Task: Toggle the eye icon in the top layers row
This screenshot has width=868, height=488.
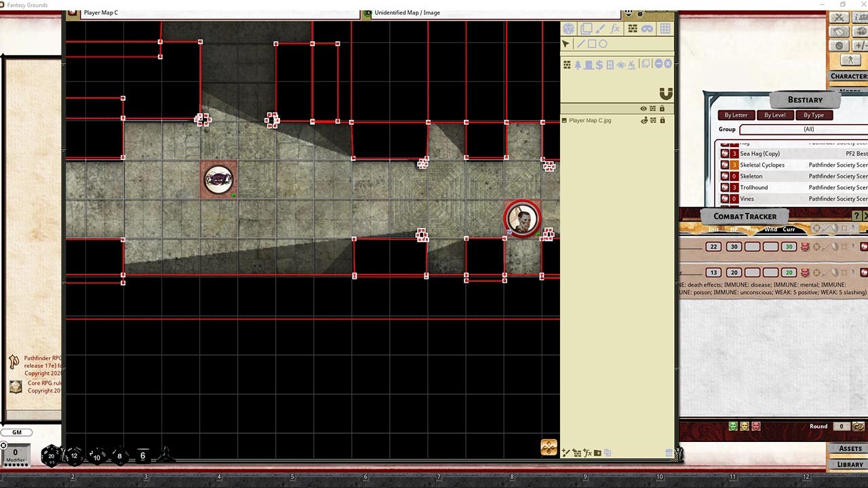Action: pos(643,108)
